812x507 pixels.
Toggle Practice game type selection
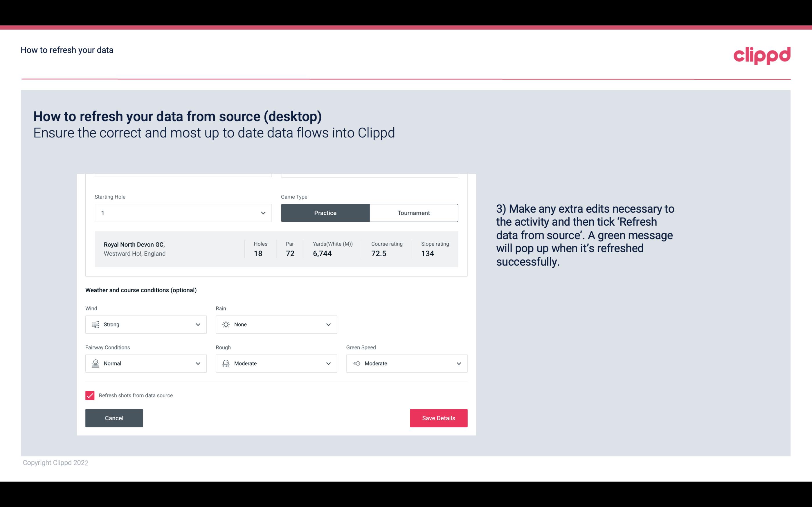tap(325, 213)
